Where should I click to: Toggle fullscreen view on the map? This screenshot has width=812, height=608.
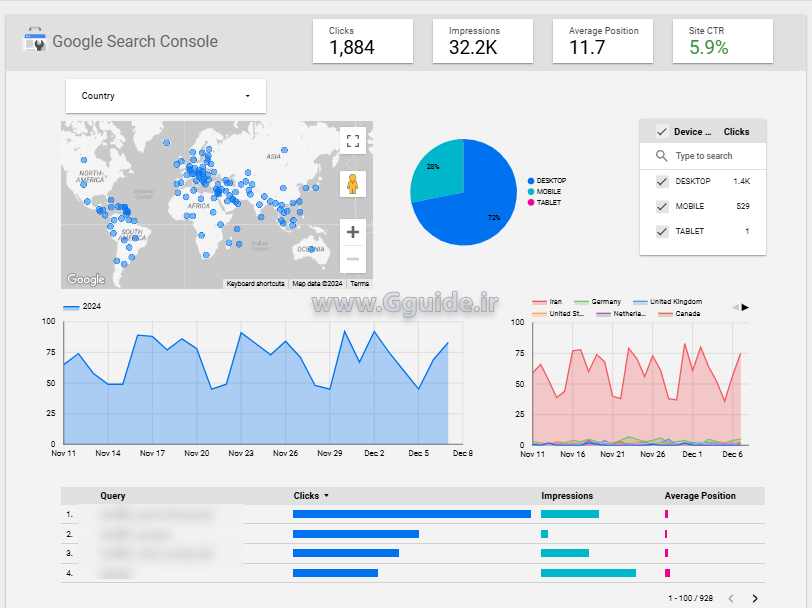(x=352, y=141)
